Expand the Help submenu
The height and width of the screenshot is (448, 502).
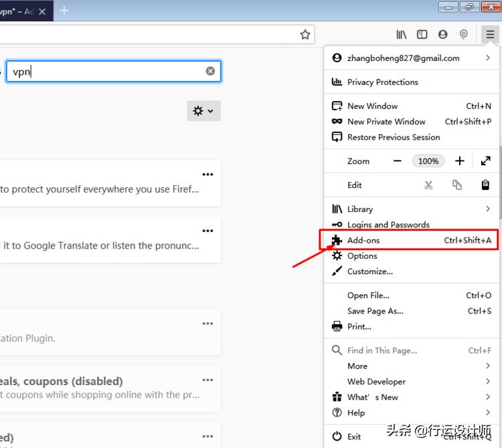click(412, 413)
